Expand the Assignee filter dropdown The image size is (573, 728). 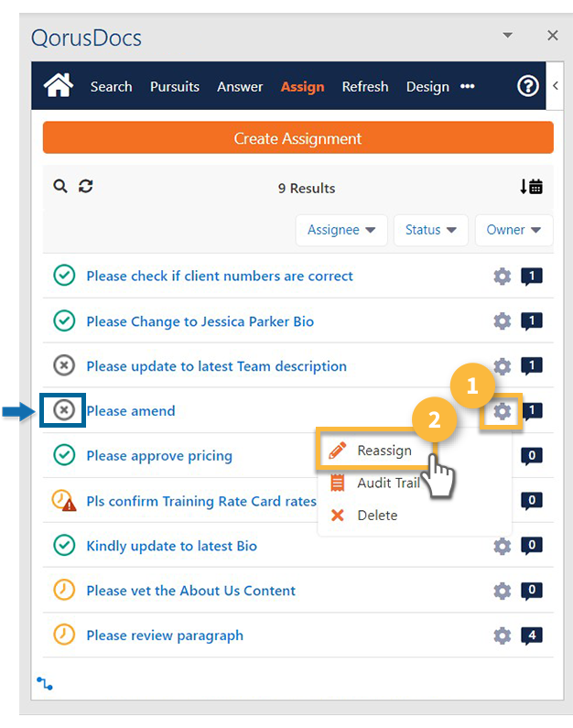coord(341,230)
